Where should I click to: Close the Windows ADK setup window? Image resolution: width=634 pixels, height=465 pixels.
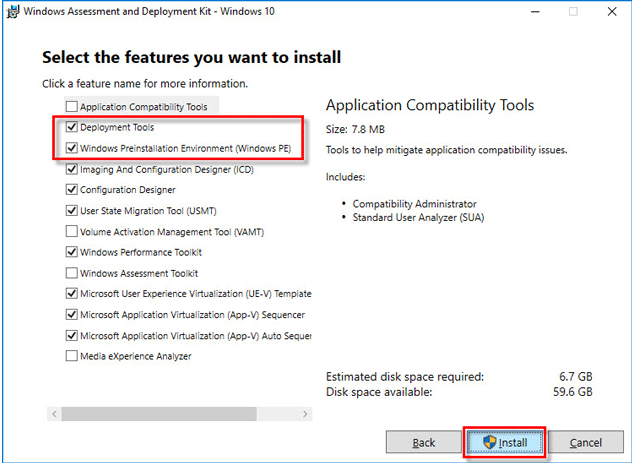pyautogui.click(x=612, y=12)
